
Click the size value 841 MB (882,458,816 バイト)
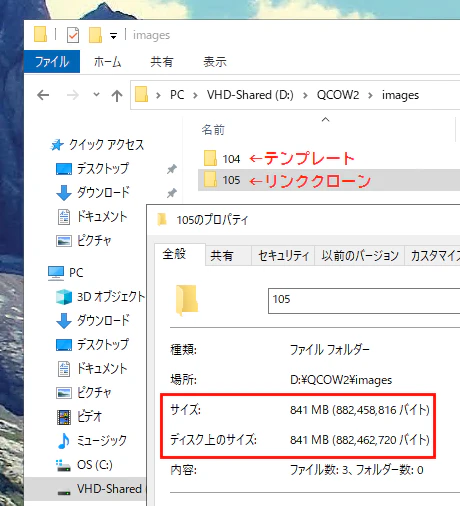click(360, 410)
